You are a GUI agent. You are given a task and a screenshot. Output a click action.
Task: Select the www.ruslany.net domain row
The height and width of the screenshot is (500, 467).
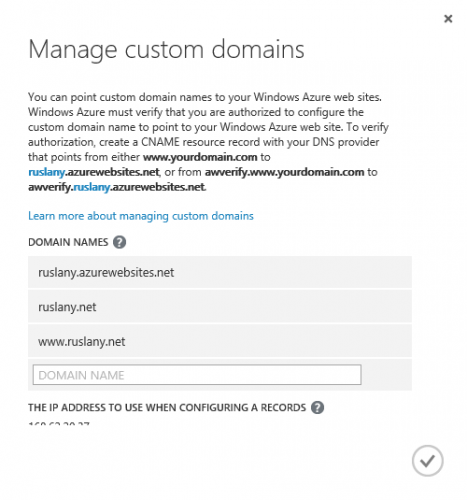pyautogui.click(x=220, y=341)
